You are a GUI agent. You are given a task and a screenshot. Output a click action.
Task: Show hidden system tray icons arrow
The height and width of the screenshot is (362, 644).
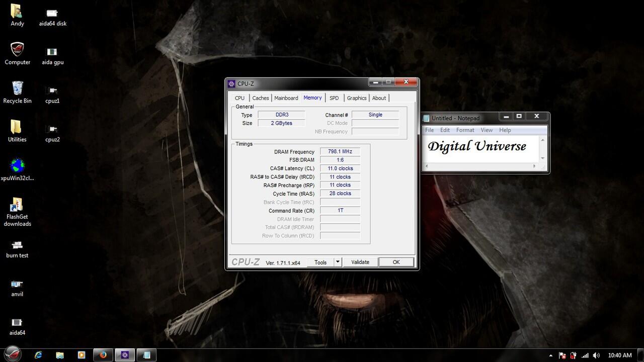point(551,355)
